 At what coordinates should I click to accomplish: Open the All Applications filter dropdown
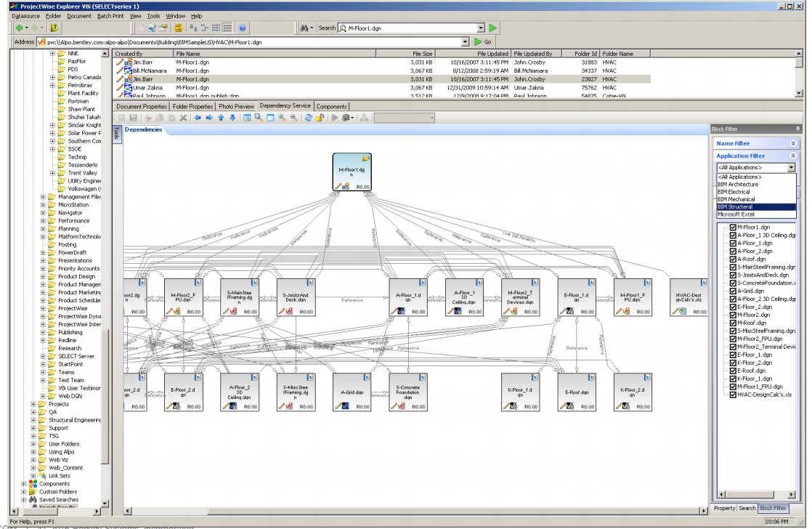coord(791,167)
